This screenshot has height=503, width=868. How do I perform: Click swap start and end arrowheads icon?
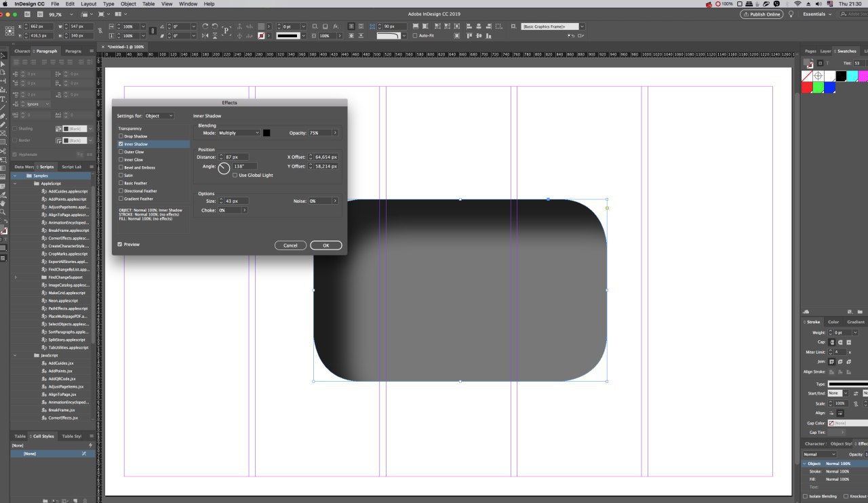[x=856, y=393]
